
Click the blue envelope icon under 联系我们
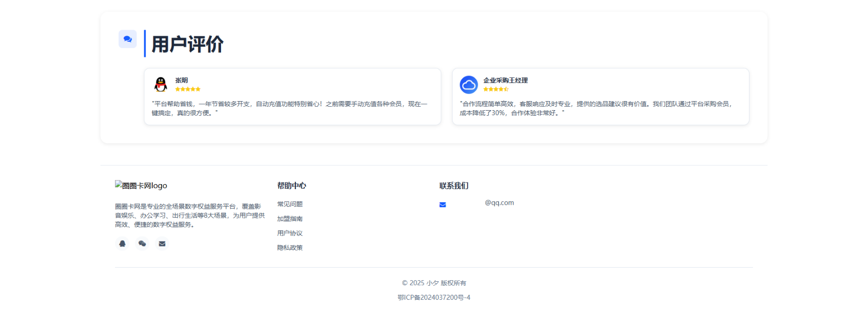(443, 205)
